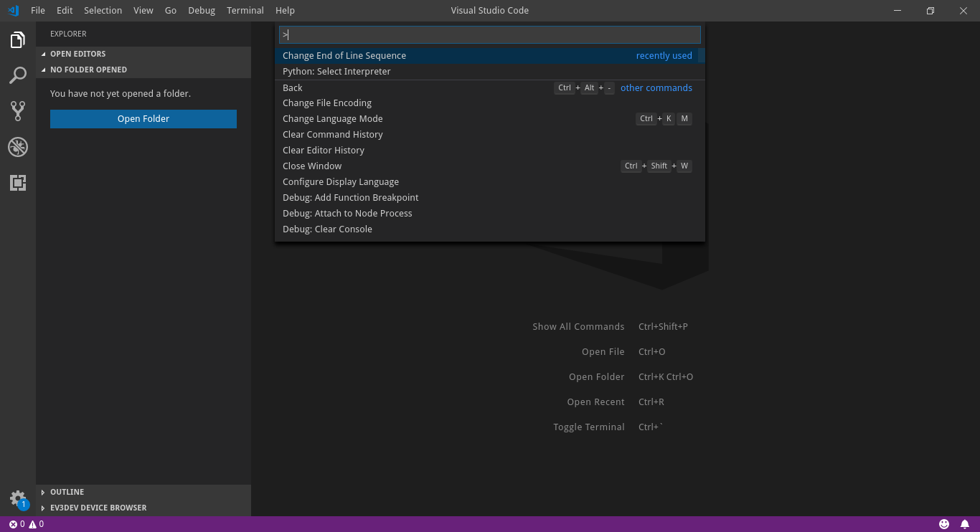Open the Debug menu

pos(202,11)
